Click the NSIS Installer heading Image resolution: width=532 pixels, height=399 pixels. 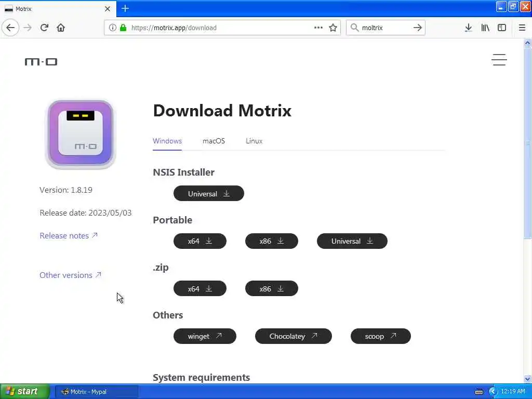pyautogui.click(x=183, y=172)
